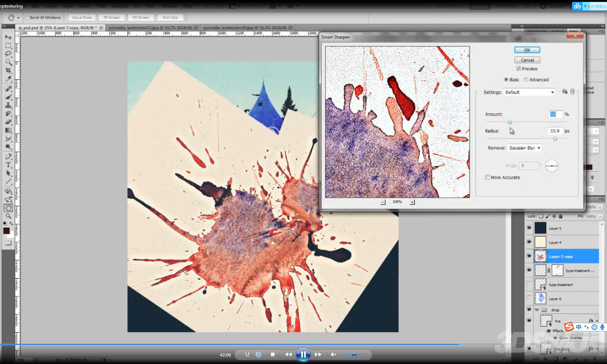Viewport: 607px width, 364px height.
Task: Select the History Brush tool
Action: (x=8, y=113)
